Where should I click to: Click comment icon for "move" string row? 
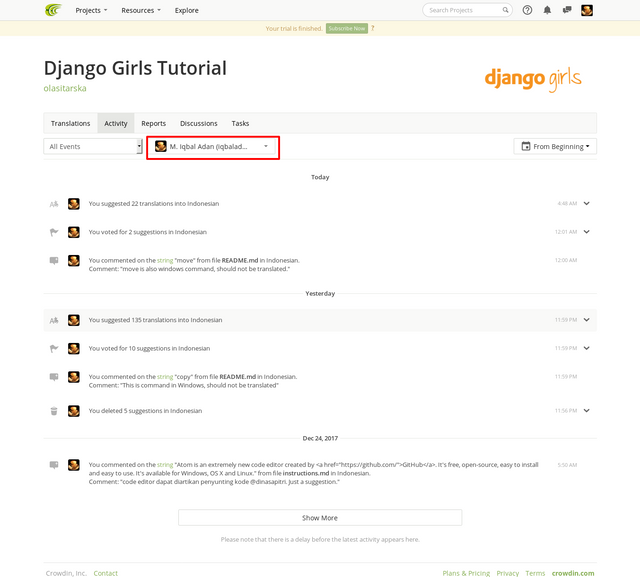pyautogui.click(x=54, y=260)
